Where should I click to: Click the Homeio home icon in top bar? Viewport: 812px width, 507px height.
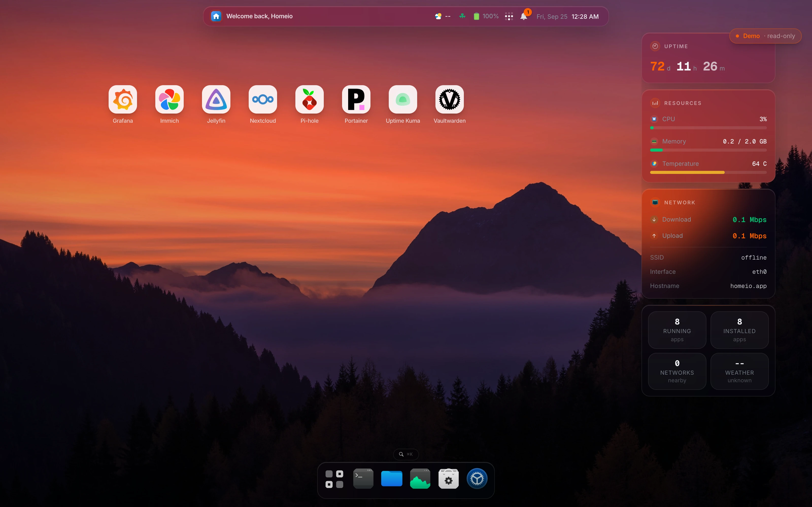coord(216,16)
